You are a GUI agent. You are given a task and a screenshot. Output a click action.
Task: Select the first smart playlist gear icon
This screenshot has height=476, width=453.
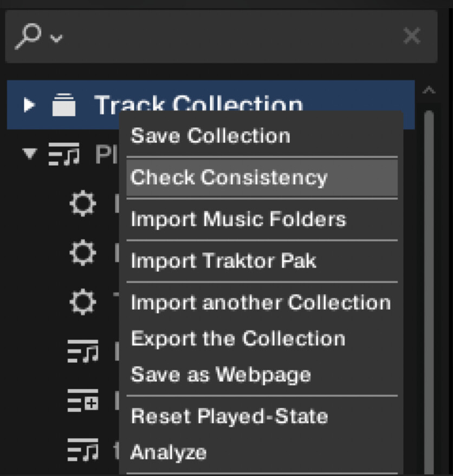[82, 204]
